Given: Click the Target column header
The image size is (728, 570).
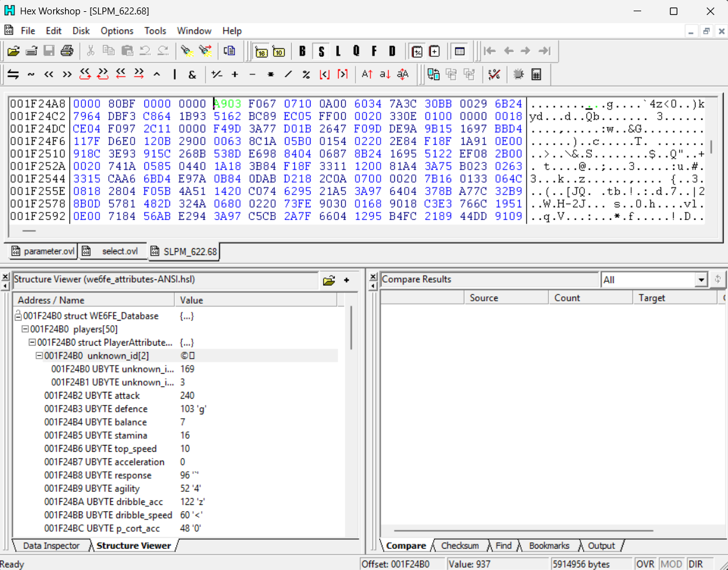Looking at the screenshot, I should (675, 297).
